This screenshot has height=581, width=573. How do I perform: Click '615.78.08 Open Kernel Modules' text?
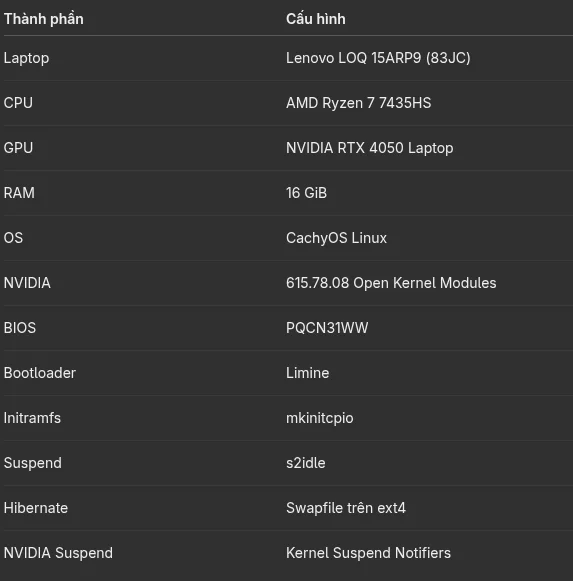(x=391, y=283)
